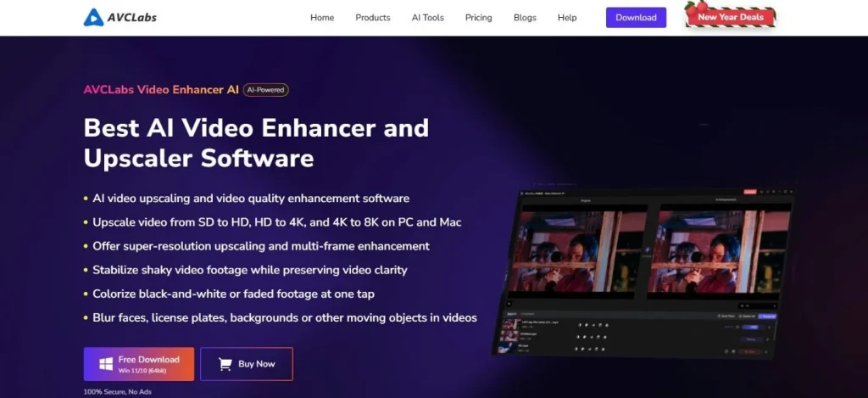
Task: Click the 'Upscale video from SD to HD' bullet
Action: tap(277, 222)
